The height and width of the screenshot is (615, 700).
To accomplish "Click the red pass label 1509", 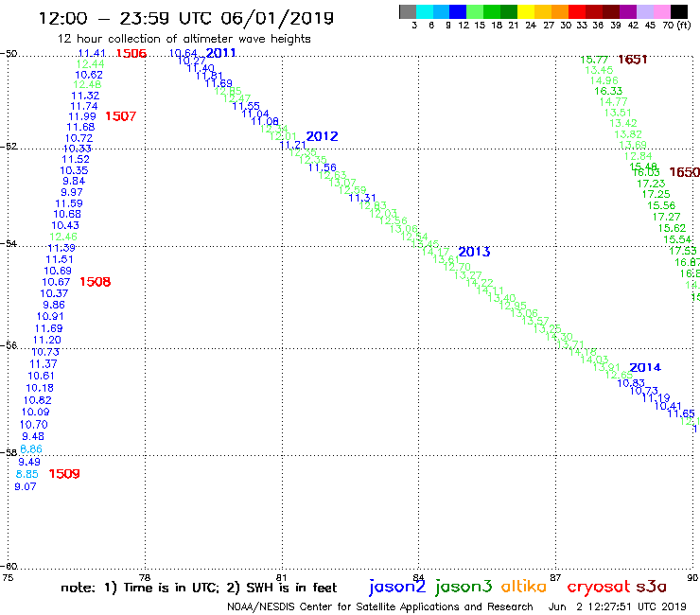I will (x=64, y=474).
